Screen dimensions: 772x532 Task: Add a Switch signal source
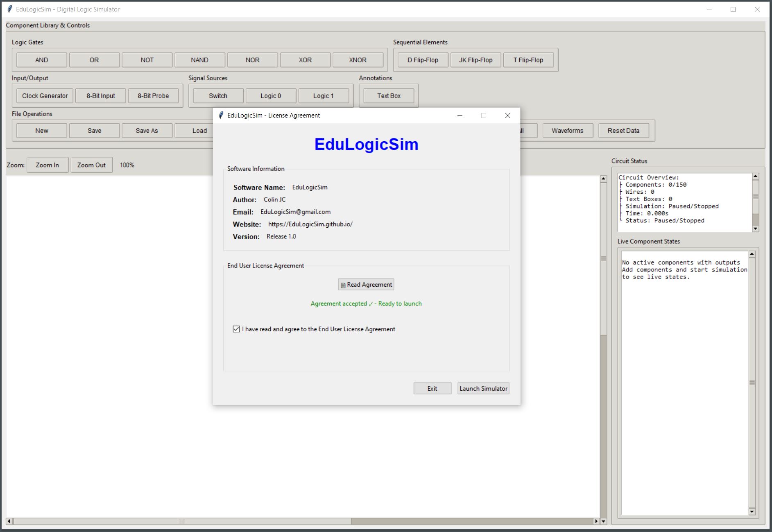point(218,96)
